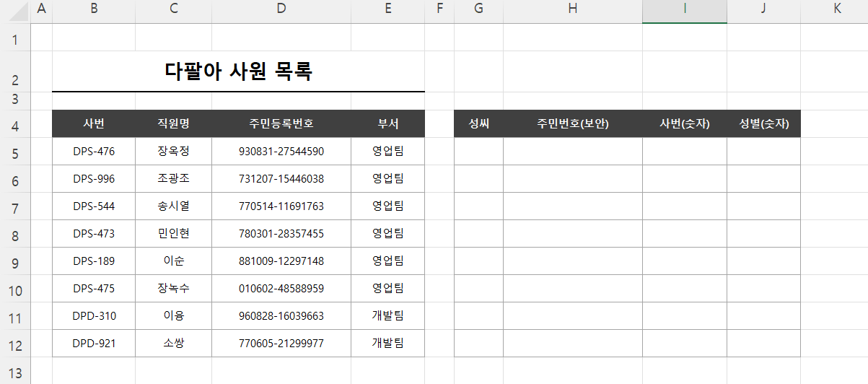868x384 pixels.
Task: Select column header H
Action: tap(573, 12)
